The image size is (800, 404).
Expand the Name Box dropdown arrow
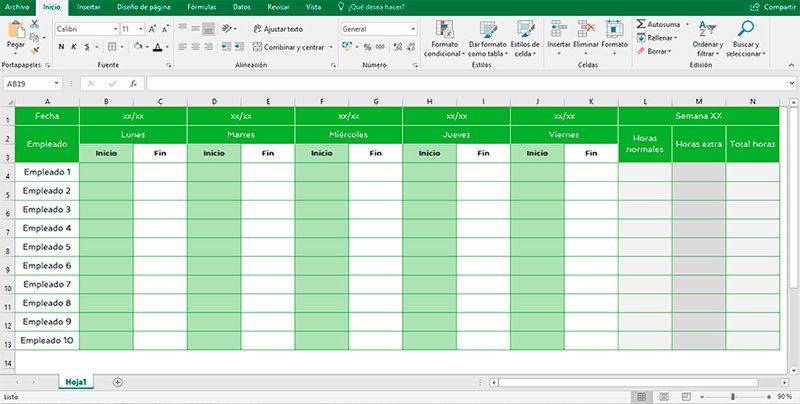point(56,84)
